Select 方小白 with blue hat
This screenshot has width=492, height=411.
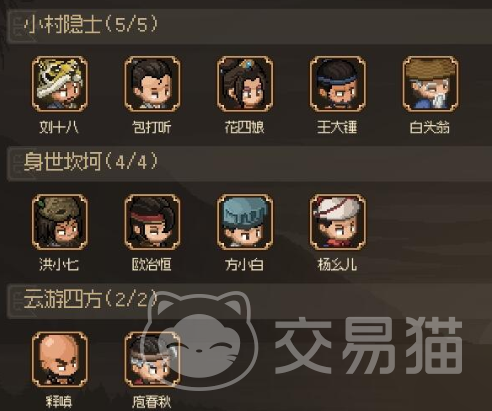(x=245, y=222)
